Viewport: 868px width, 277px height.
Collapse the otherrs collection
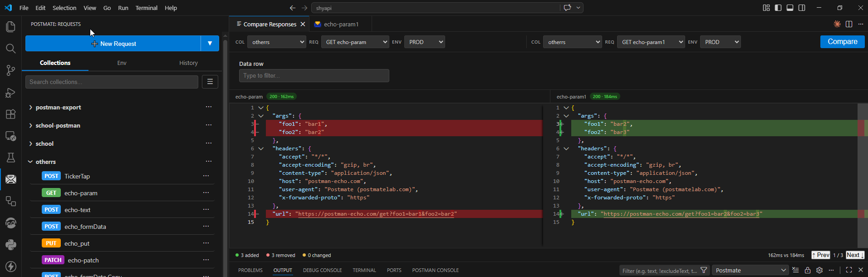click(30, 162)
